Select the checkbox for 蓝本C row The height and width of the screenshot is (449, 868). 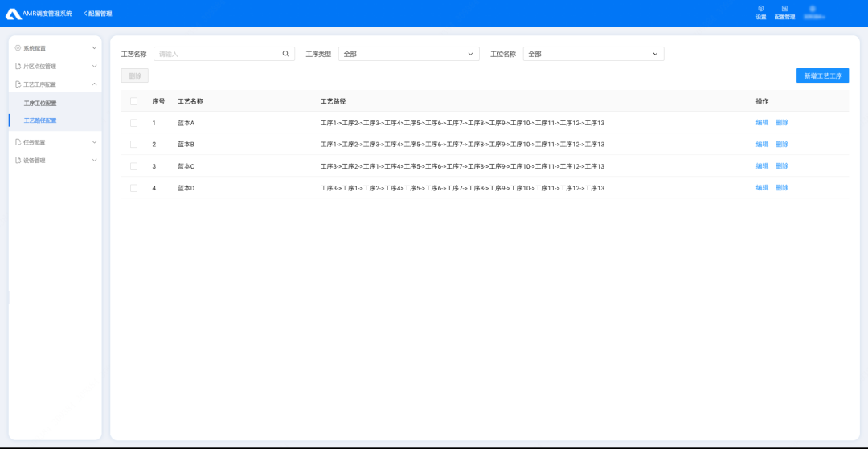[134, 166]
